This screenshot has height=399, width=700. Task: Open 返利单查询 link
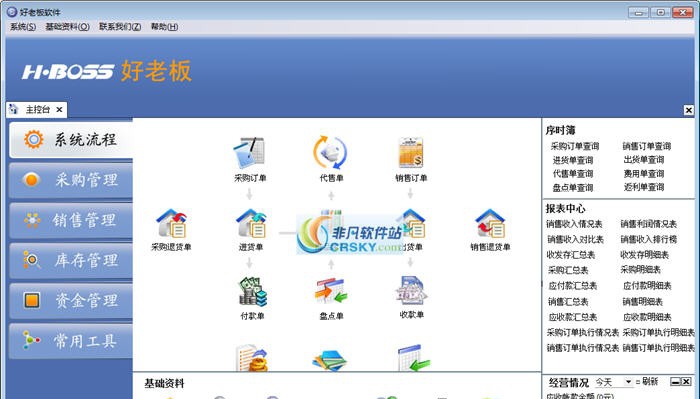point(644,187)
